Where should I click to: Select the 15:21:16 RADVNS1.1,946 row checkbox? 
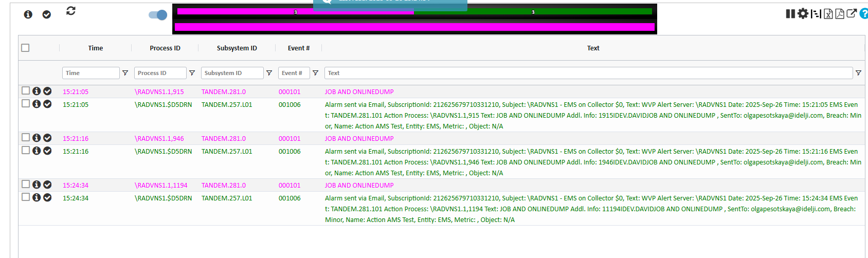26,137
